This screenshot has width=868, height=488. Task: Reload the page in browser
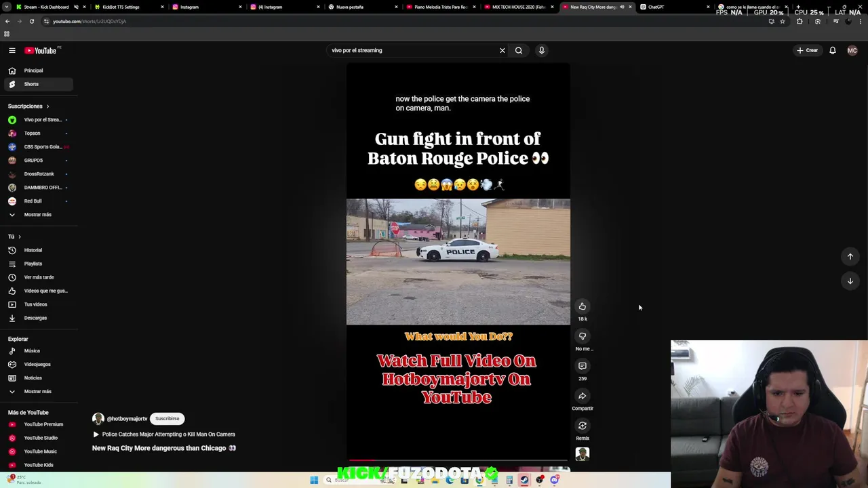[31, 21]
